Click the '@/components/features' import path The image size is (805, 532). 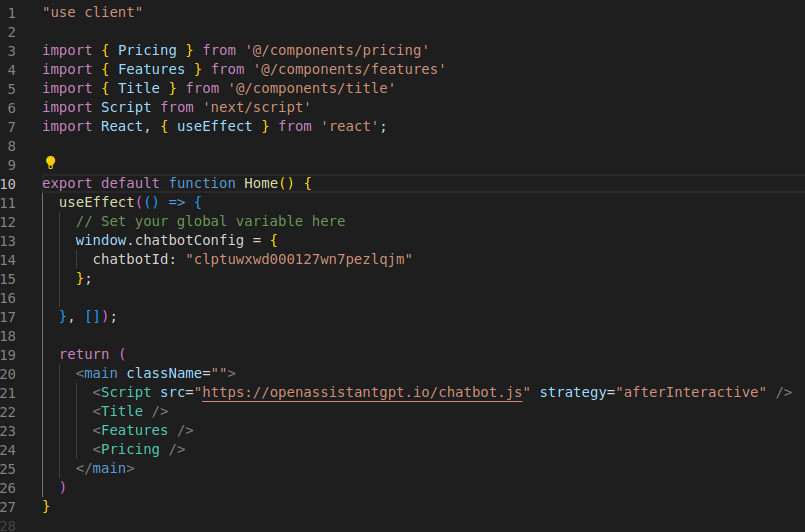(x=350, y=69)
